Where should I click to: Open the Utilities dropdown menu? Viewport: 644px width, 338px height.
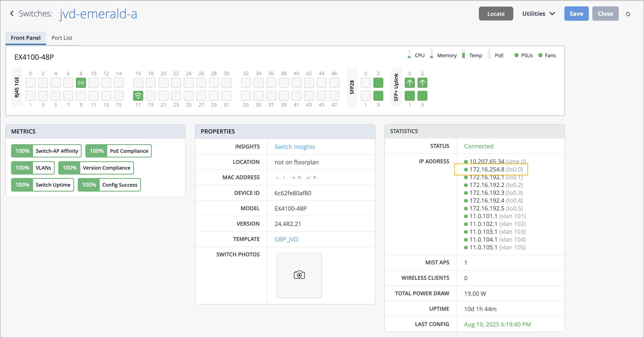click(539, 14)
